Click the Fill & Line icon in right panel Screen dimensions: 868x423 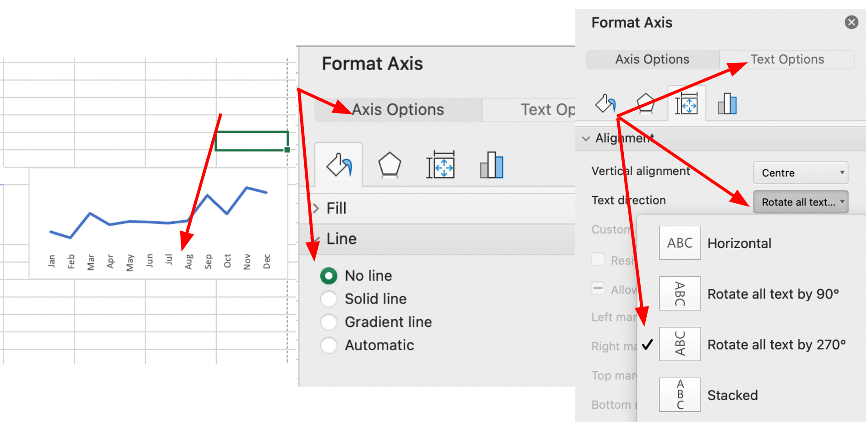605,103
